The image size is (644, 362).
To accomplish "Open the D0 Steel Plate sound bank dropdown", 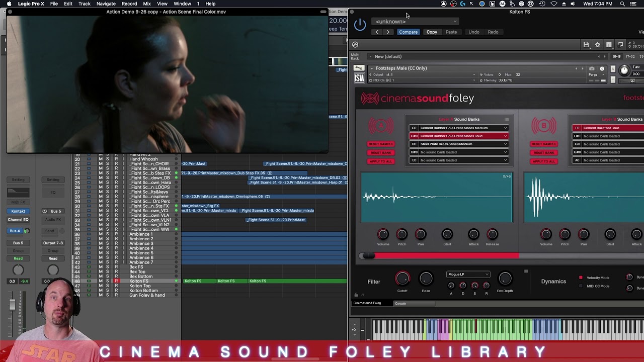I will [x=458, y=144].
